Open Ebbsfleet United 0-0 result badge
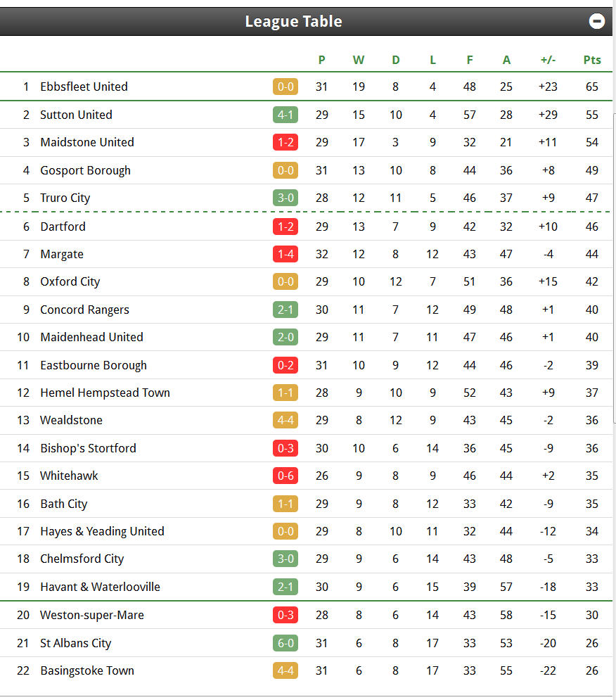This screenshot has height=700, width=616. (285, 87)
